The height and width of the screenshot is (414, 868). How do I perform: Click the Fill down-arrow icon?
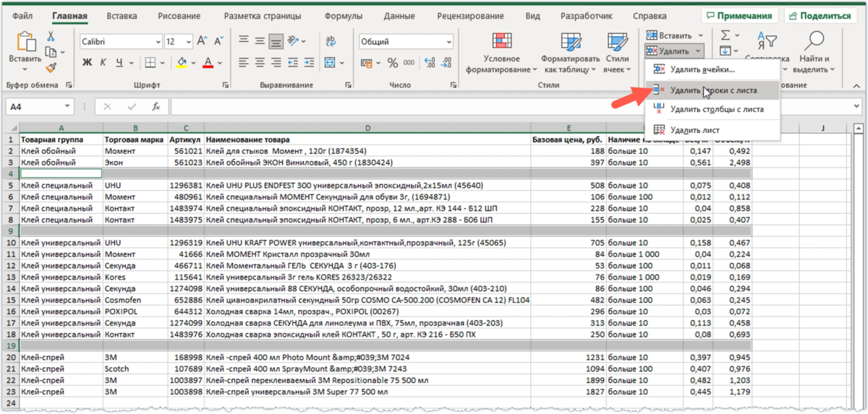[726, 51]
